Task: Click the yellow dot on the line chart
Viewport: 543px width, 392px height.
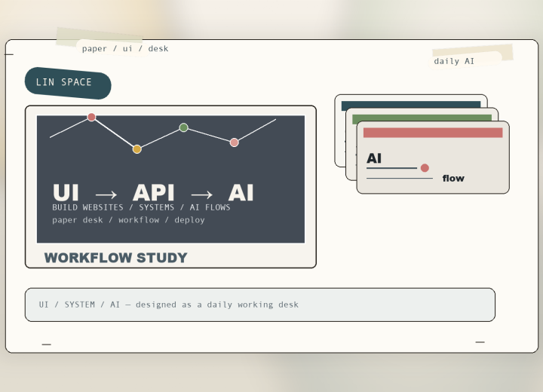Action: pos(137,149)
